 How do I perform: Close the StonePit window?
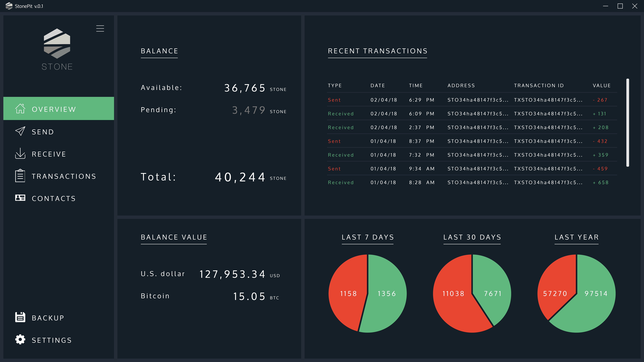[635, 6]
